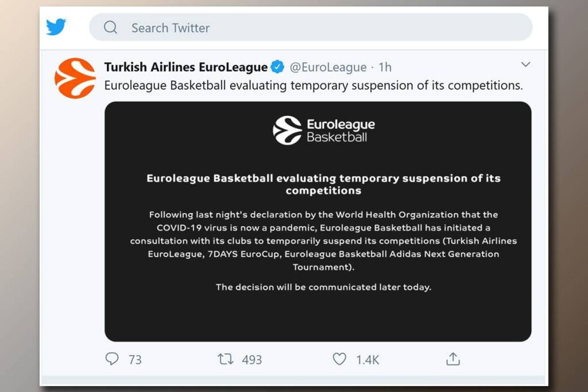The width and height of the screenshot is (588, 392).
Task: Click the search magnifier icon
Action: coord(111,27)
